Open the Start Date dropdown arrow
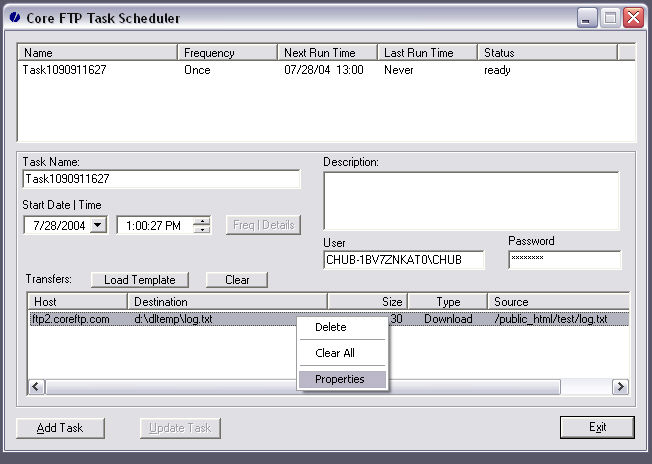 (x=98, y=226)
